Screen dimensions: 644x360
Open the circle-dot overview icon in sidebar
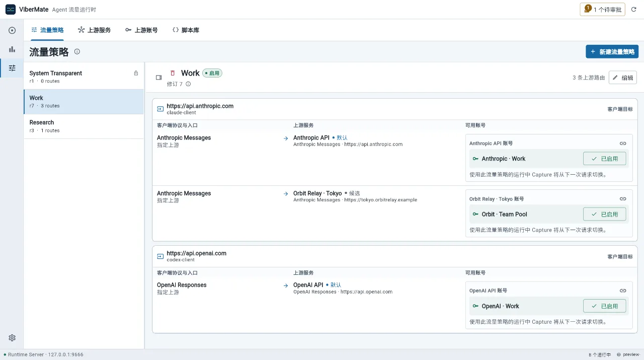[x=12, y=30]
